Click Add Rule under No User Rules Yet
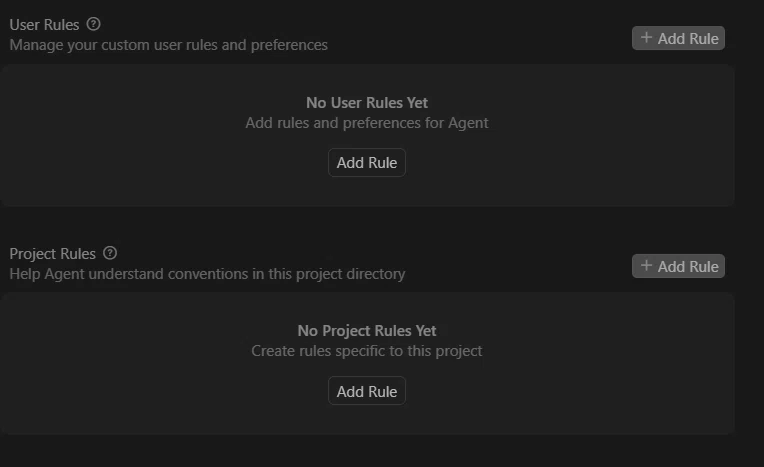The height and width of the screenshot is (467, 764). click(x=367, y=162)
